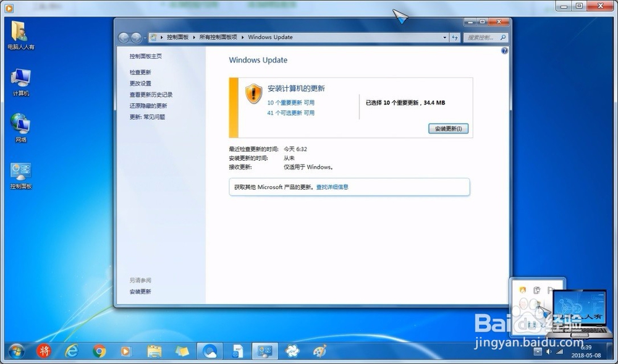
Task: Open 更改设置 in the left pane
Action: 140,83
